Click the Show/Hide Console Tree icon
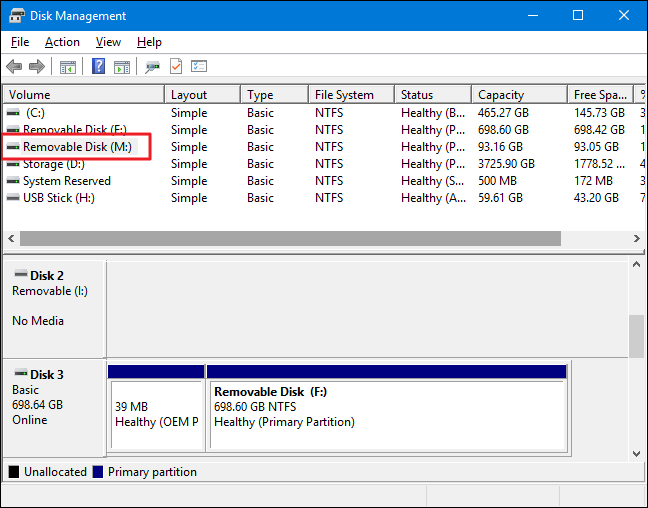648x508 pixels. 68,67
